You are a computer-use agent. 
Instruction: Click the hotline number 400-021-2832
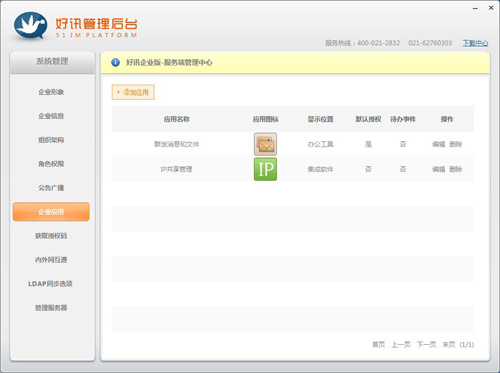[x=379, y=43]
